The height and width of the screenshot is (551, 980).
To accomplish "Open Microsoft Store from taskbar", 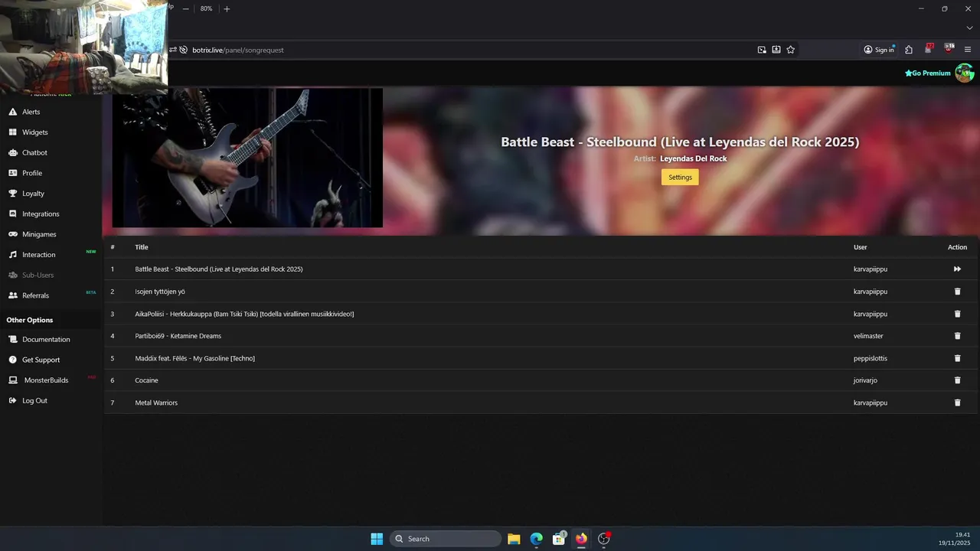I will 559,539.
